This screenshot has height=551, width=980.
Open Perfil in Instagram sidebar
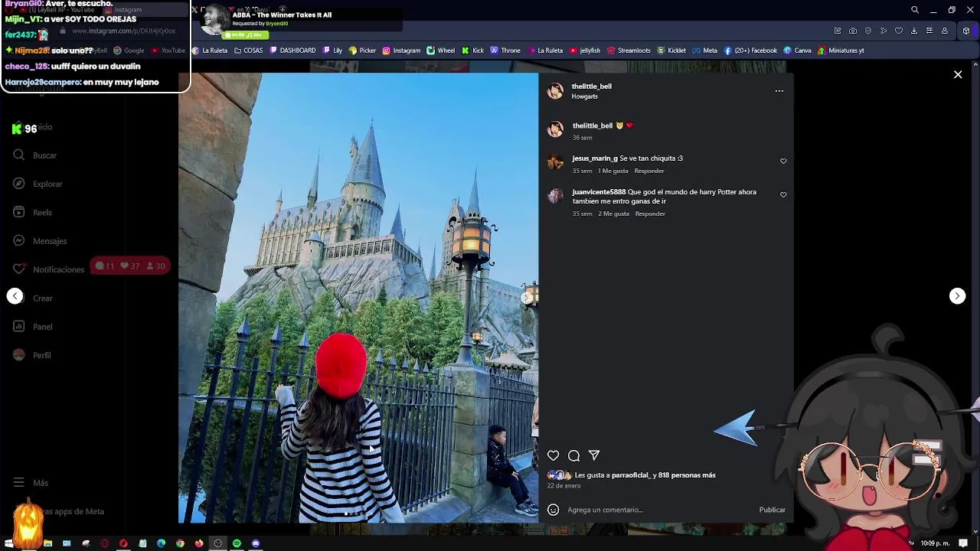32,355
